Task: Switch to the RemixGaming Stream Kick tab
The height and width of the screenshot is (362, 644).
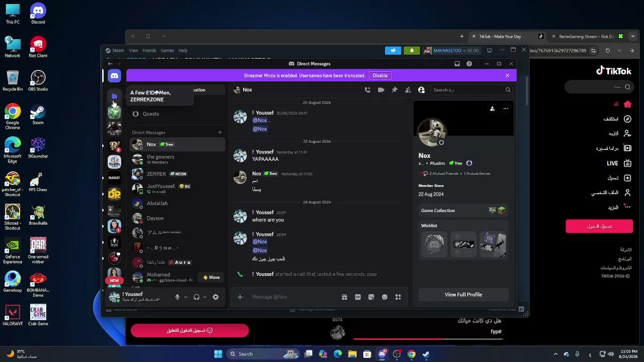Action: 586,36
